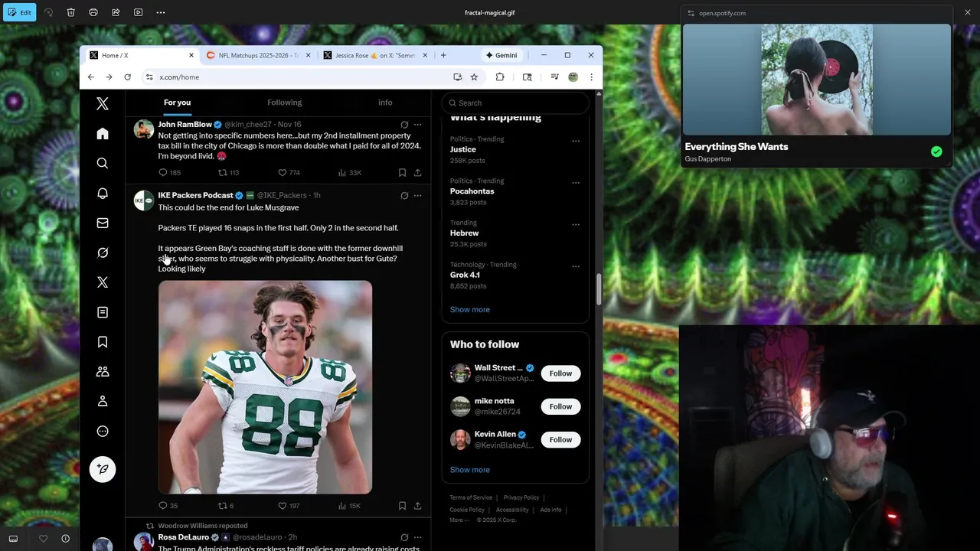Screen dimensions: 980x551
Task: Open Profile person icon in X sidebar
Action: [103, 401]
